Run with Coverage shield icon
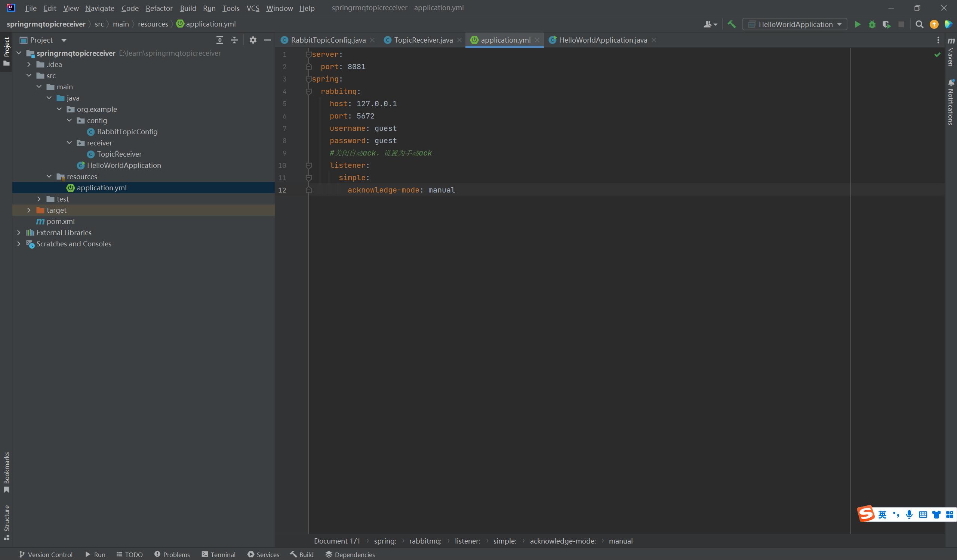The image size is (957, 560). [x=886, y=24]
